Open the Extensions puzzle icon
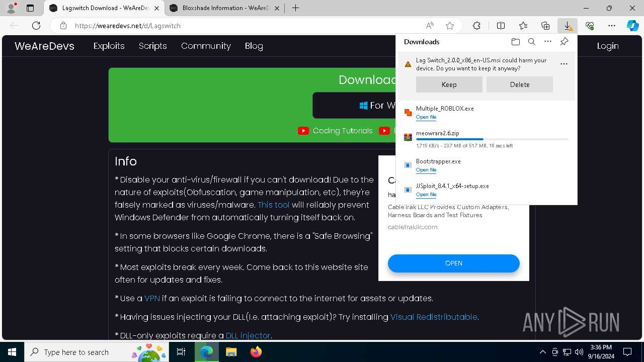 (x=476, y=26)
